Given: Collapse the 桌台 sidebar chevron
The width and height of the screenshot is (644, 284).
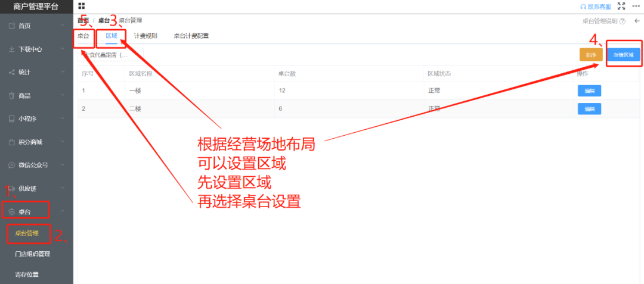Looking at the screenshot, I should pos(63,211).
